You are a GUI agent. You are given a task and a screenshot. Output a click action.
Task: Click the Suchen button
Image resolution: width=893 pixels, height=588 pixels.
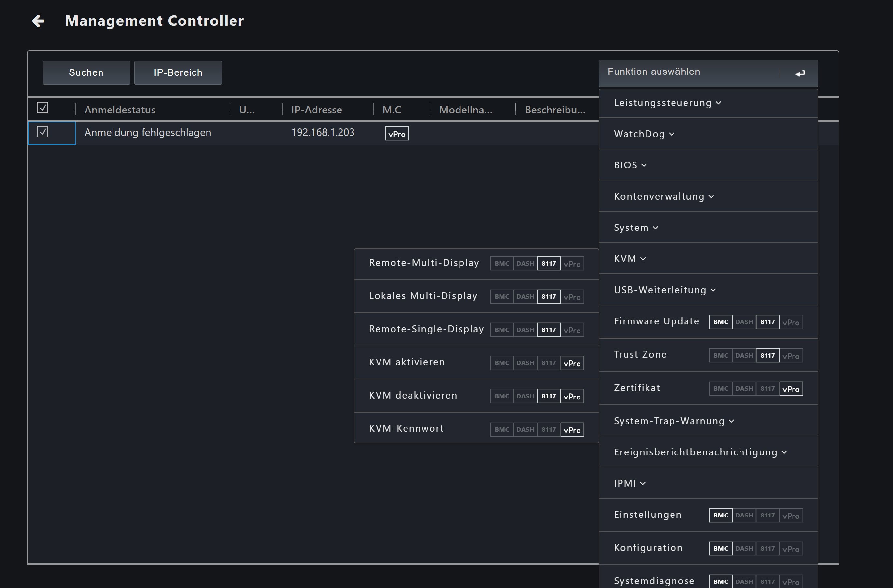point(86,73)
